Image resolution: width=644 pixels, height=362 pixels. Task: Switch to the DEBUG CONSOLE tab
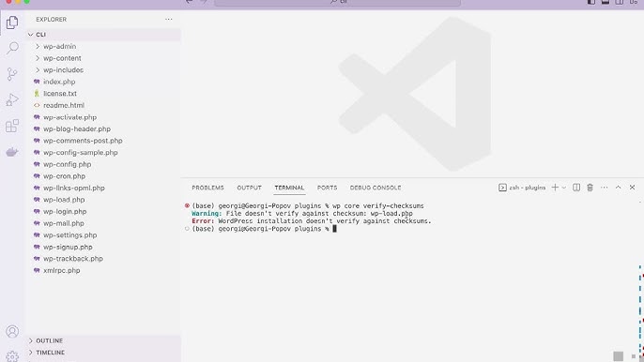point(376,188)
